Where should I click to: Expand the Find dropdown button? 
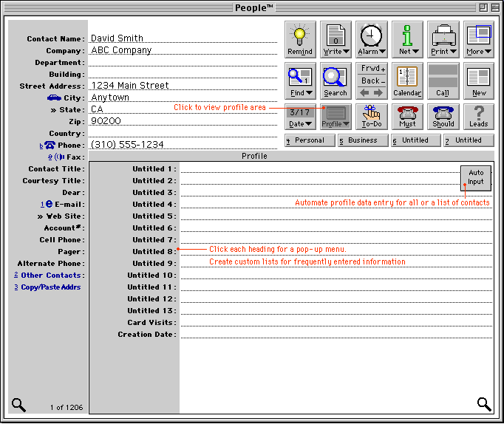click(300, 81)
